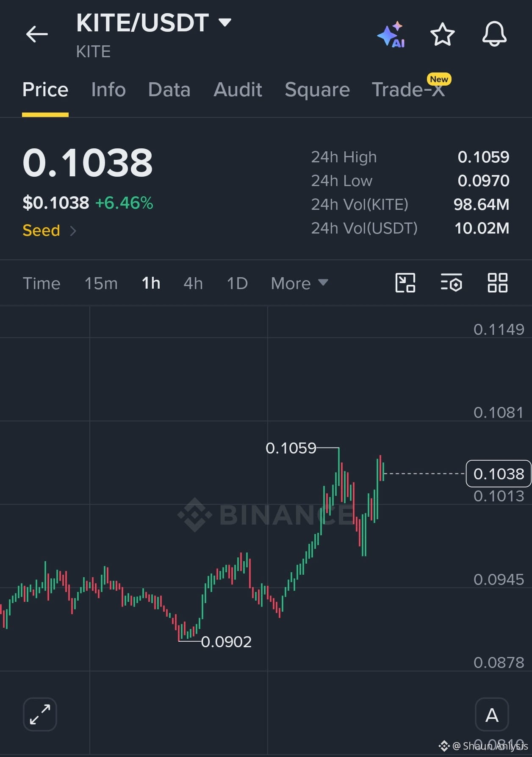This screenshot has width=532, height=757.
Task: Expand chart to fullscreen
Action: pyautogui.click(x=40, y=714)
